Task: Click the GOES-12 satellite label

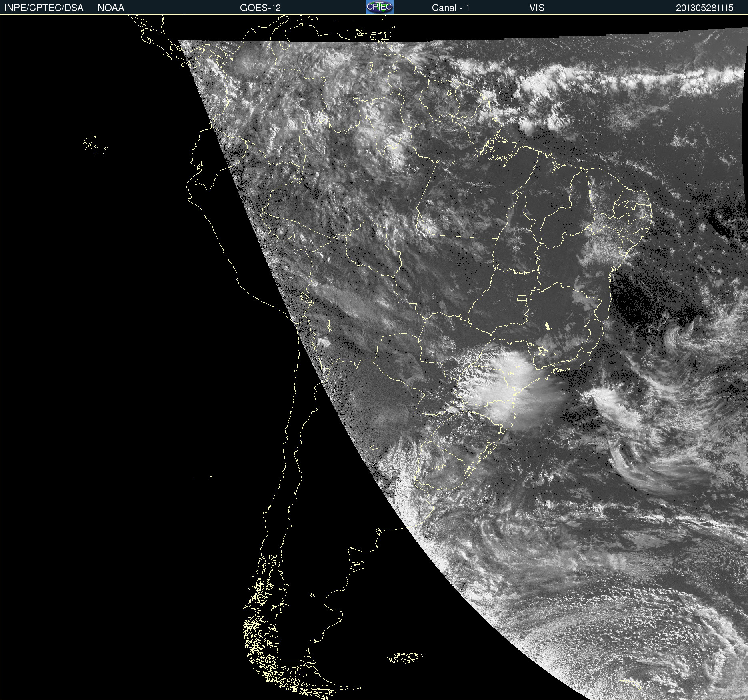Action: 260,8
